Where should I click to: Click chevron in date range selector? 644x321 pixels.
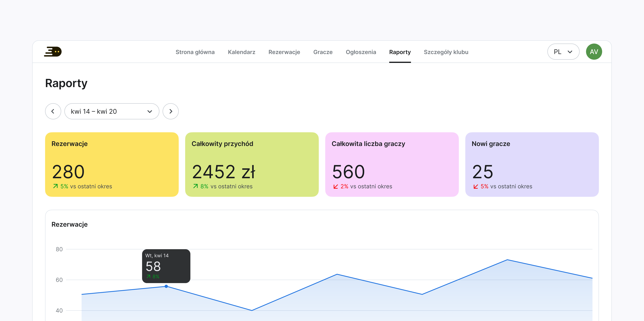[150, 112]
